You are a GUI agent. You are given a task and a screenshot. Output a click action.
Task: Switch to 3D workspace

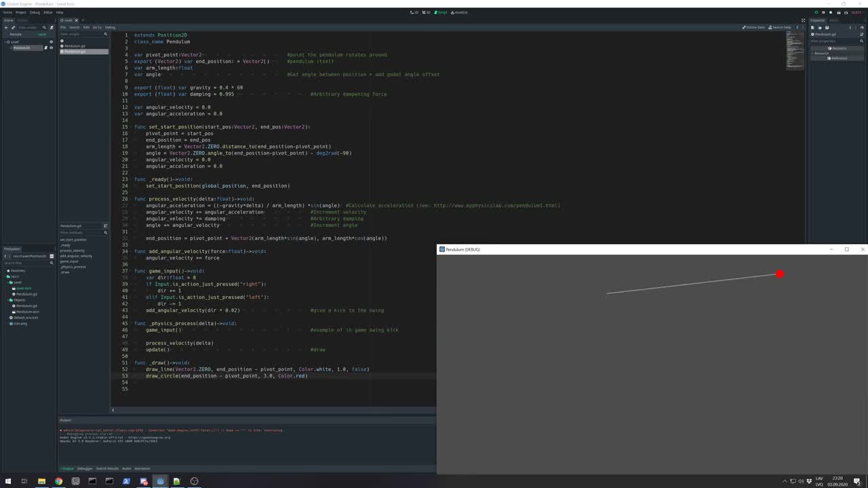click(x=427, y=12)
